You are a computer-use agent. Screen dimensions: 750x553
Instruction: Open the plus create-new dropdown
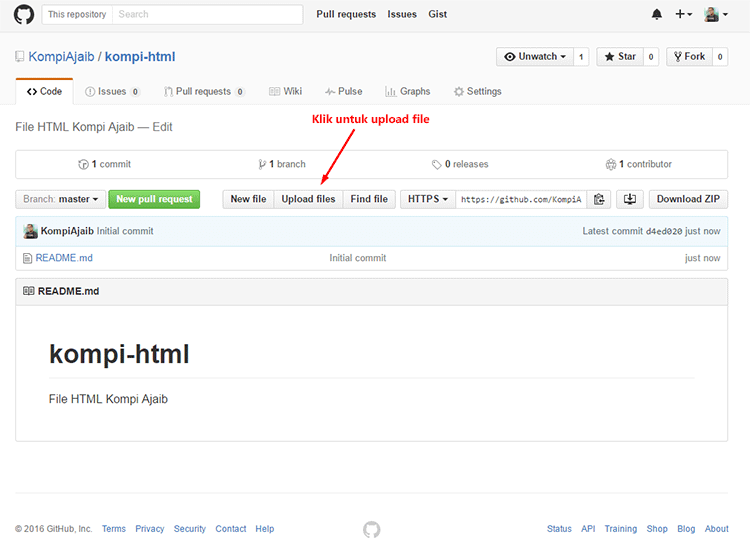tap(684, 14)
